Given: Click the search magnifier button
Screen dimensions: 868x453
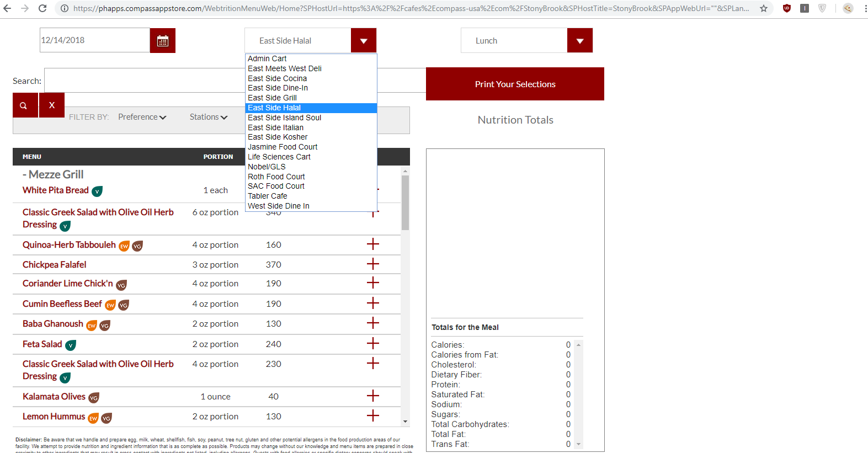Looking at the screenshot, I should [25, 105].
